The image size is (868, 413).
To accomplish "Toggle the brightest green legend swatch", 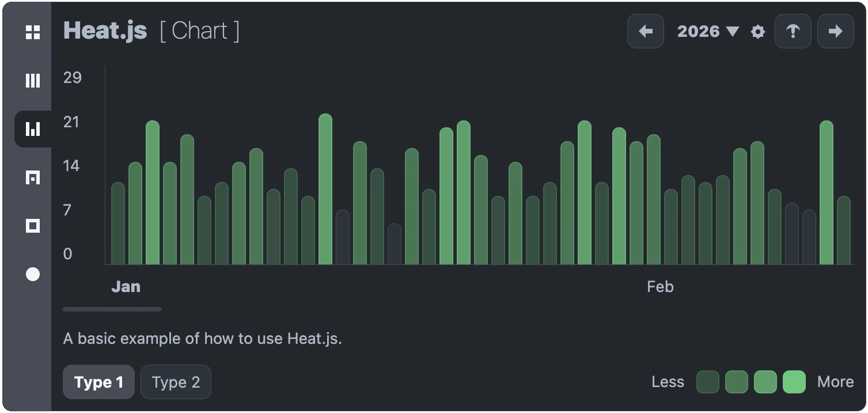I will point(794,382).
